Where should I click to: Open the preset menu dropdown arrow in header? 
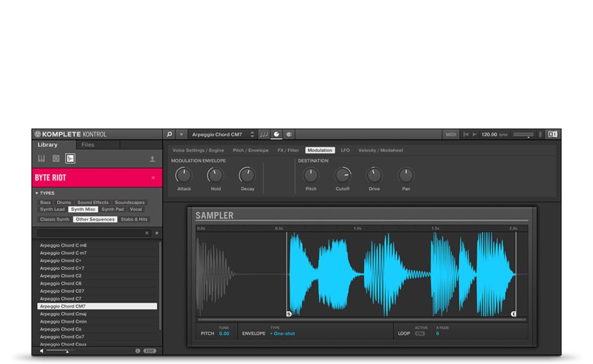(182, 134)
